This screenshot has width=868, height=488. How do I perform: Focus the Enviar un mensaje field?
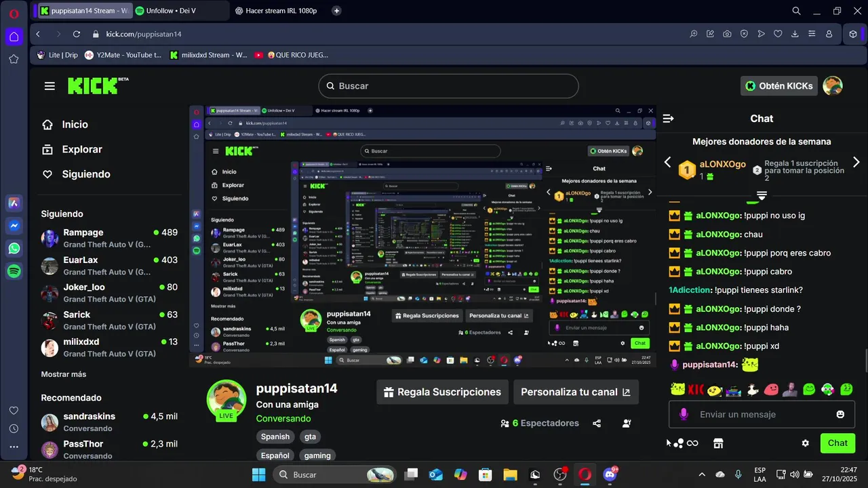tap(762, 415)
